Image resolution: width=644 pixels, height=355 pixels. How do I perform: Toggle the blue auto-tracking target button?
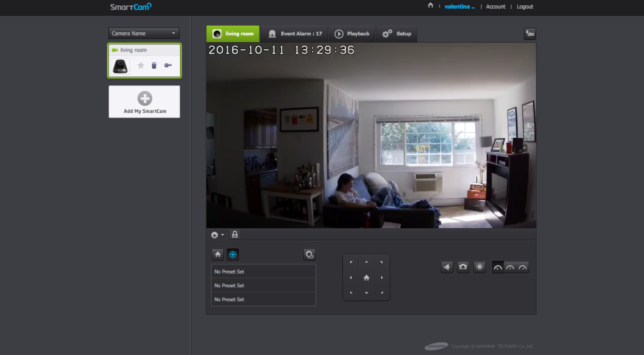tap(233, 254)
